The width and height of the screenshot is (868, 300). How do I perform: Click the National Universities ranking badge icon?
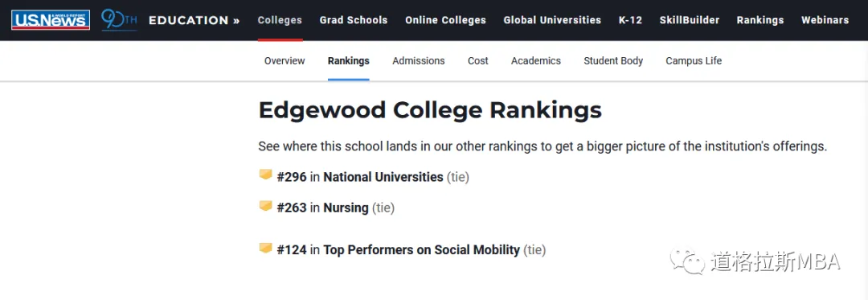pos(266,175)
